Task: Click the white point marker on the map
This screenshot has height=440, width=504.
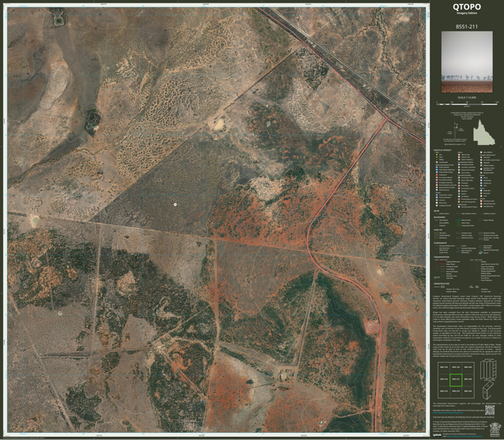Action: pos(175,205)
